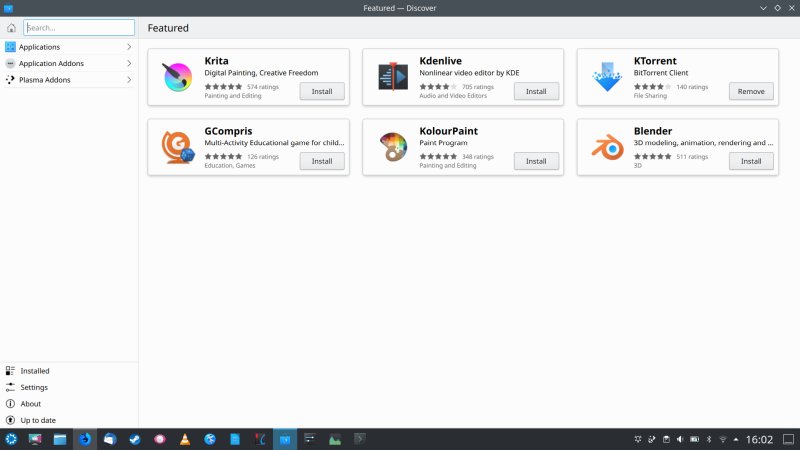This screenshot has height=450, width=800.
Task: Click the Up to date arrow icon
Action: tap(10, 420)
